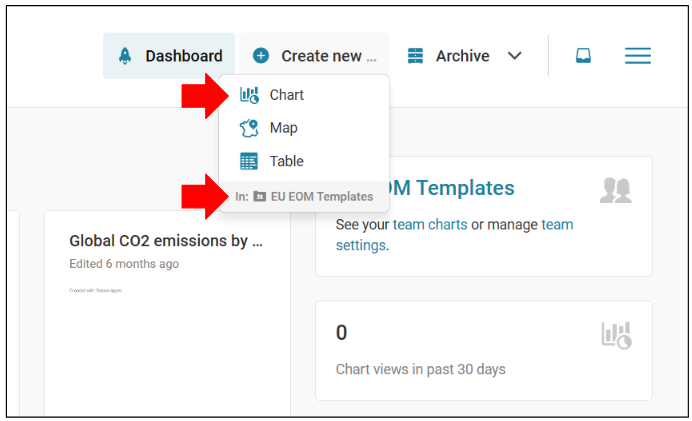
Task: Select Chart from the create menu
Action: pos(304,95)
